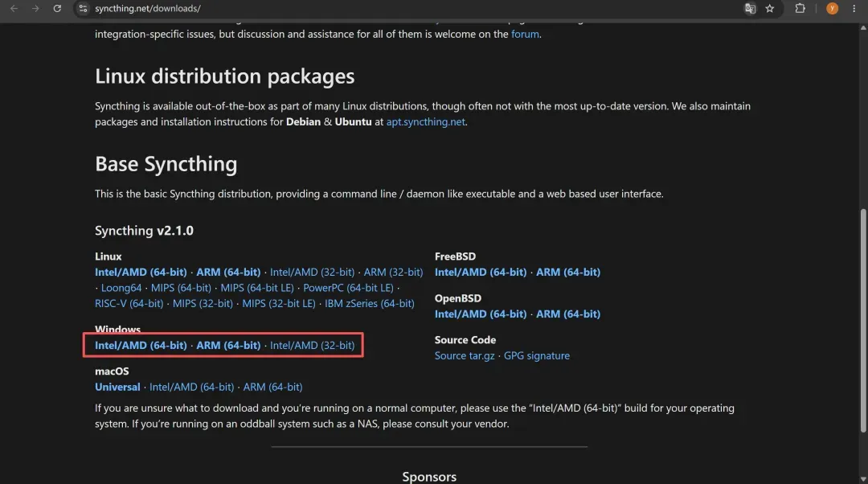The width and height of the screenshot is (868, 484).
Task: Go forward with the browser forward arrow
Action: (35, 8)
